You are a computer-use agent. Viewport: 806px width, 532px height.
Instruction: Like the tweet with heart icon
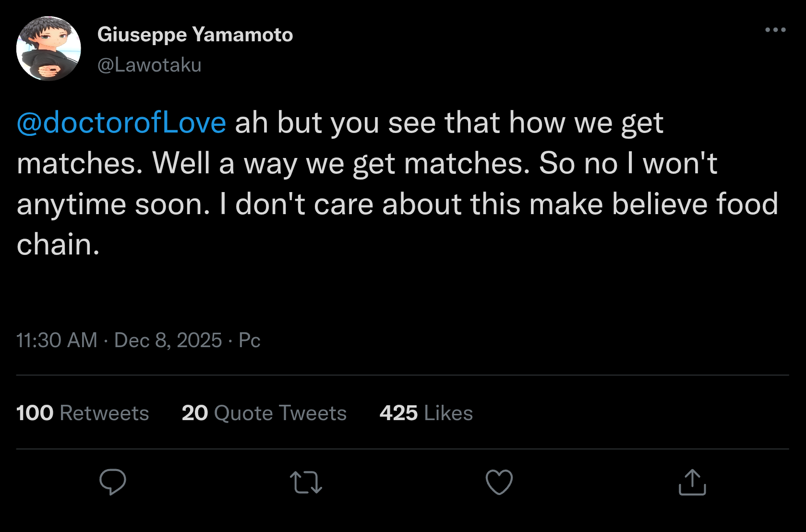[x=499, y=482]
